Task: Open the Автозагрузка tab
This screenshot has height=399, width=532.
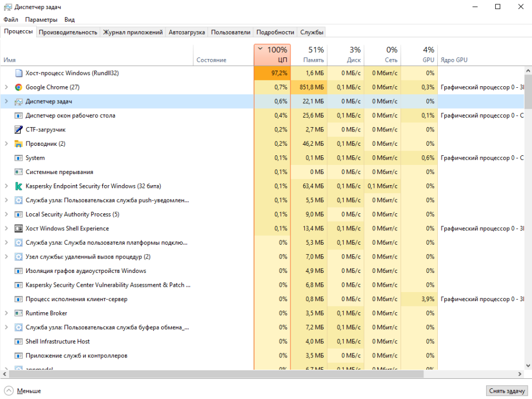Action: click(187, 32)
